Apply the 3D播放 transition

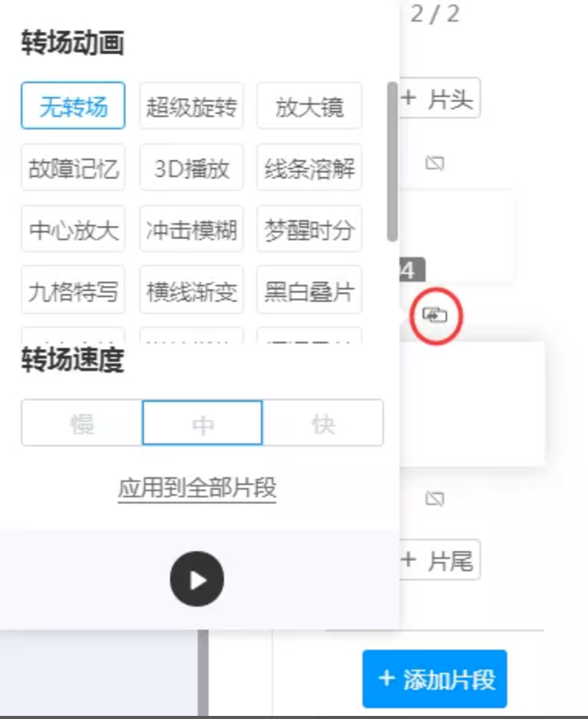(191, 167)
